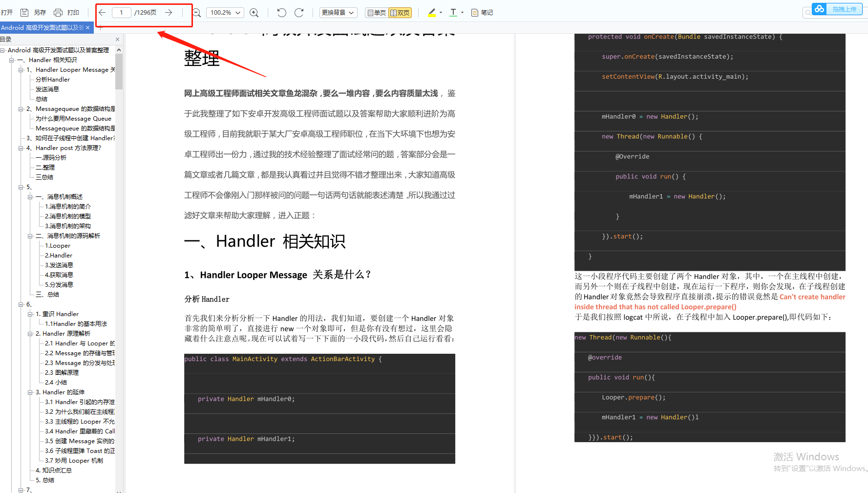Select 发送消息 under Handler Looper Message
Viewport: 868px width, 493px height.
(x=47, y=89)
